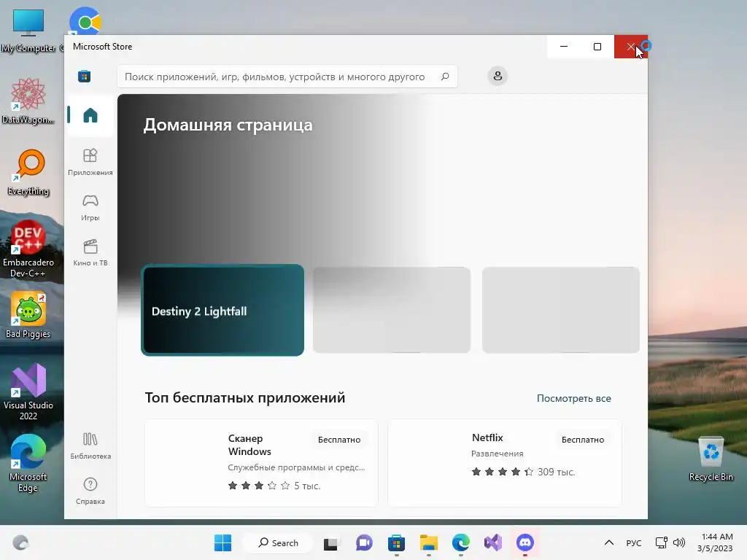This screenshot has width=747, height=560.
Task: Select the Recycle Bin icon
Action: pos(711,459)
